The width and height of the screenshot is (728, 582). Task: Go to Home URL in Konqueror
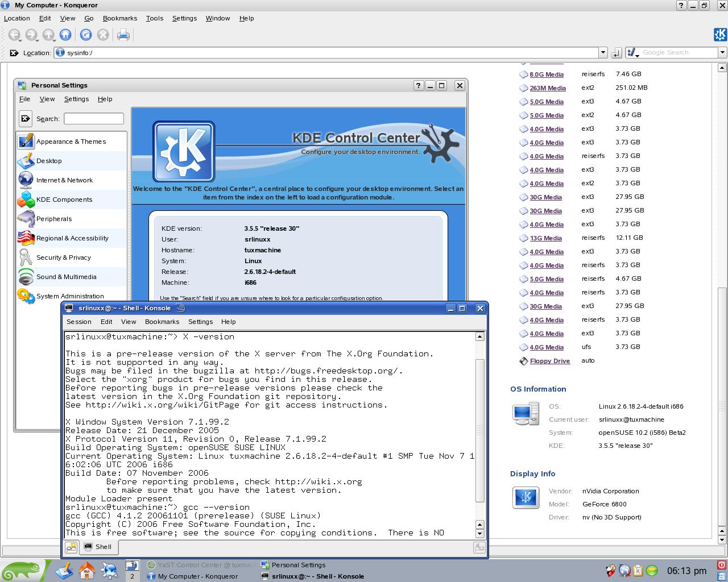click(65, 35)
